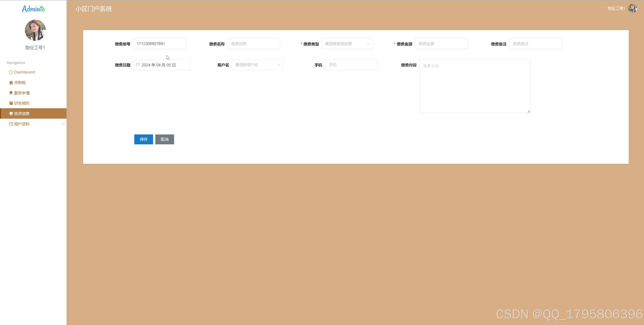
Task: Click 物业工号1 name under sidebar avatar
Action: 35,48
